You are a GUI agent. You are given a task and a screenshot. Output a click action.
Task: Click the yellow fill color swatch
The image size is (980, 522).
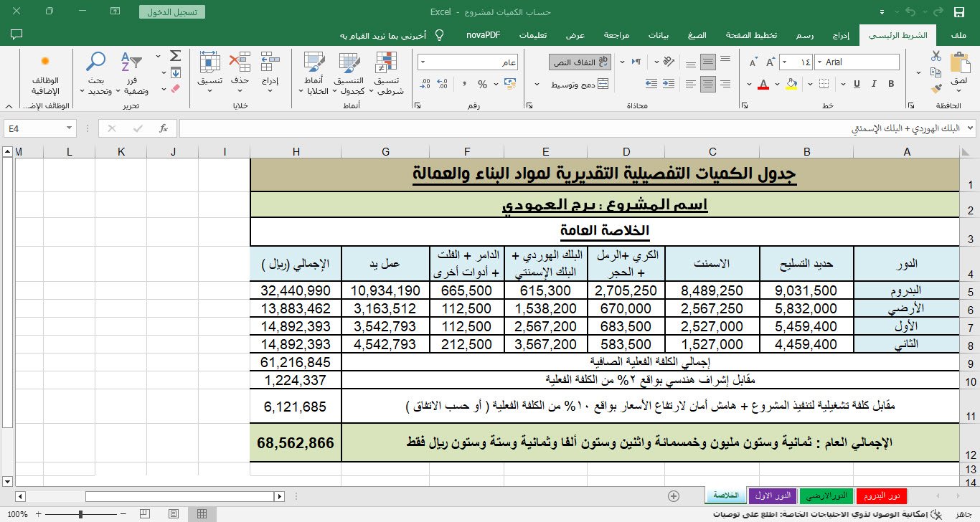[792, 84]
